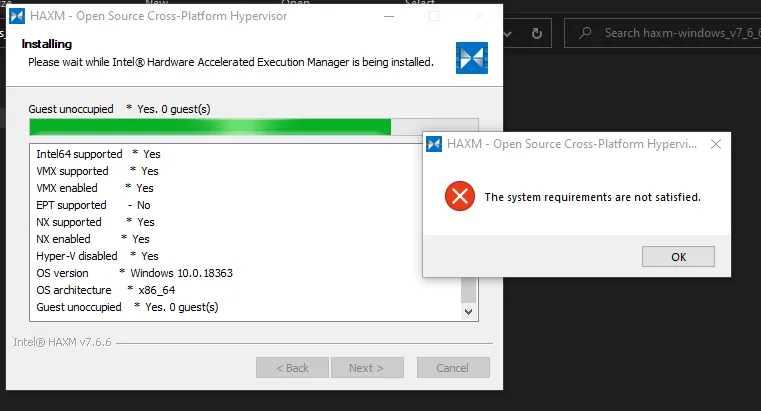Screen dimensions: 761x411
Task: Select the 'VMX supported' log line
Action: [97, 171]
